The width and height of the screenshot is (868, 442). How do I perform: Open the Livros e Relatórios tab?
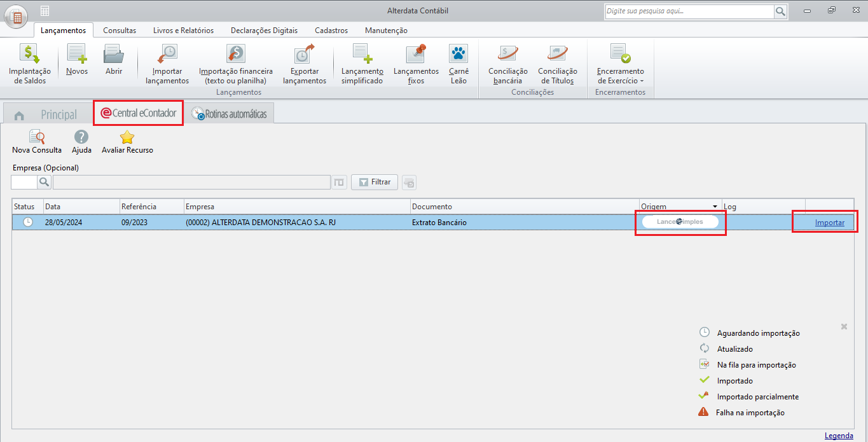click(x=183, y=30)
